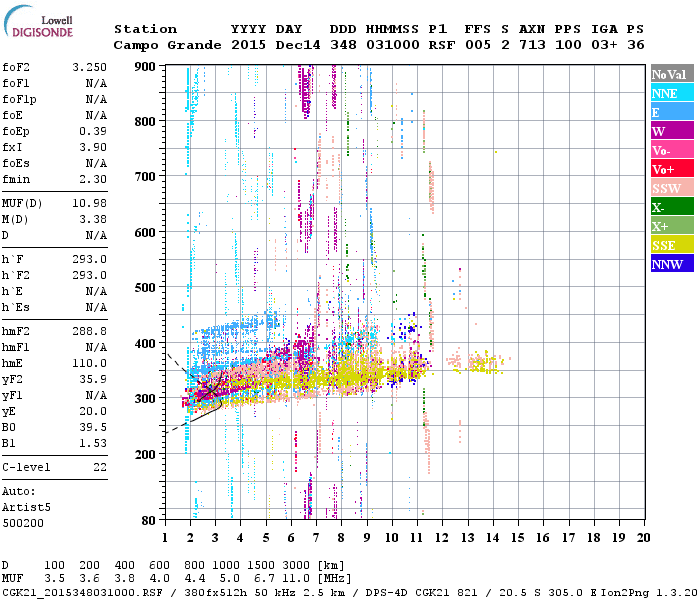Screen dimensions: 700x600
Task: Click the 20 MHz frequency axis label
Action: click(643, 538)
